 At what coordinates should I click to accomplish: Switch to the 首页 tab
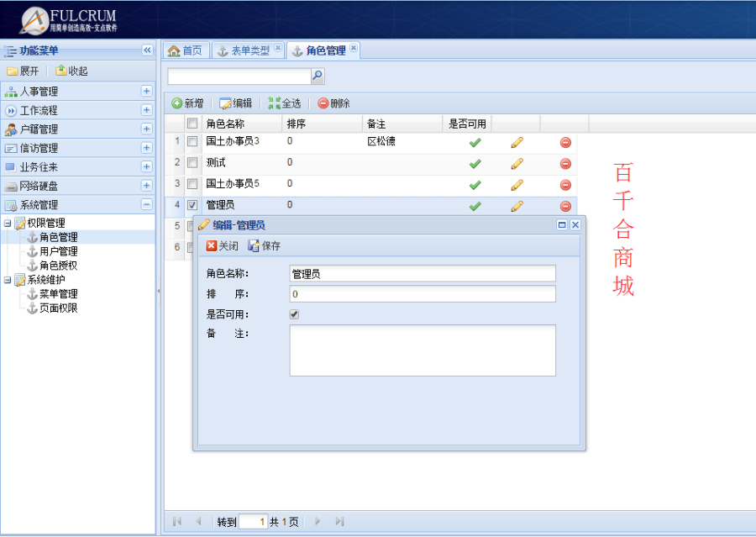pos(186,50)
